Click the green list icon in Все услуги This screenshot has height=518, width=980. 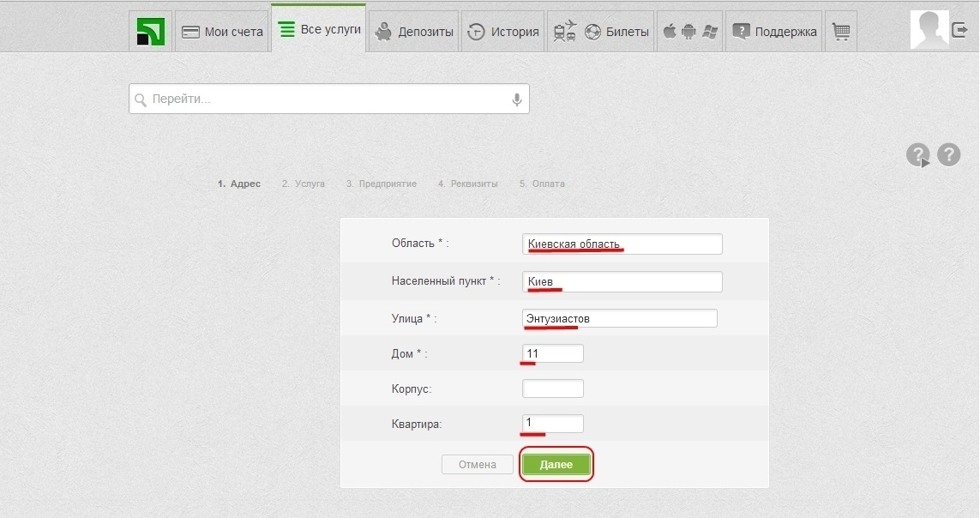coord(287,29)
